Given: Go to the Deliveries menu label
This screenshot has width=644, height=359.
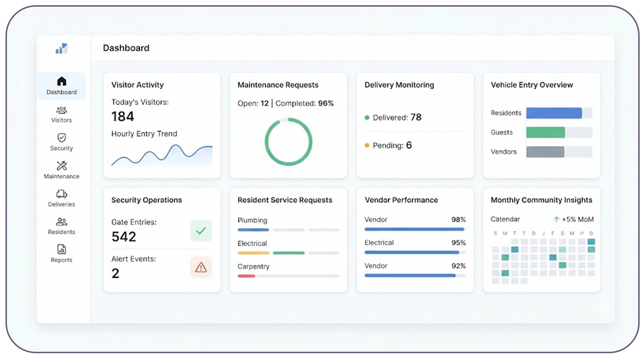Looking at the screenshot, I should [61, 204].
